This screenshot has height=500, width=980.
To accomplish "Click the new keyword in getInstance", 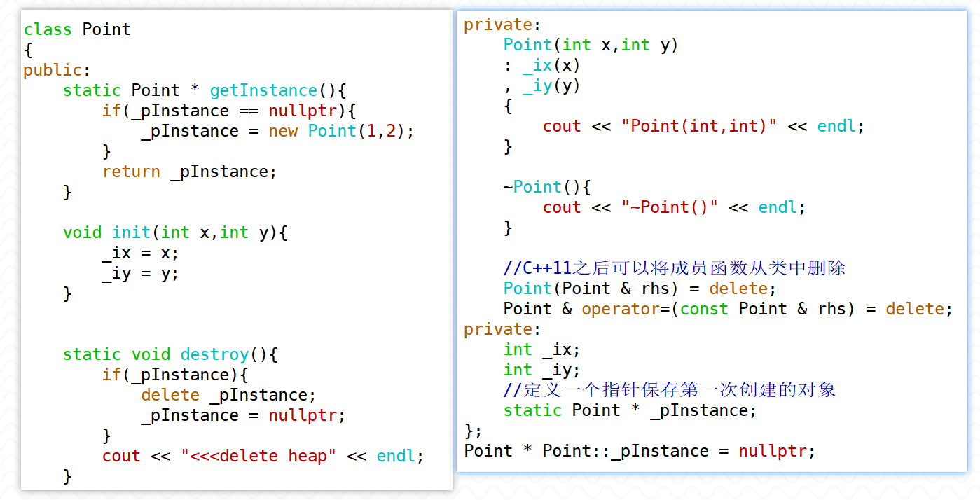I will [283, 131].
